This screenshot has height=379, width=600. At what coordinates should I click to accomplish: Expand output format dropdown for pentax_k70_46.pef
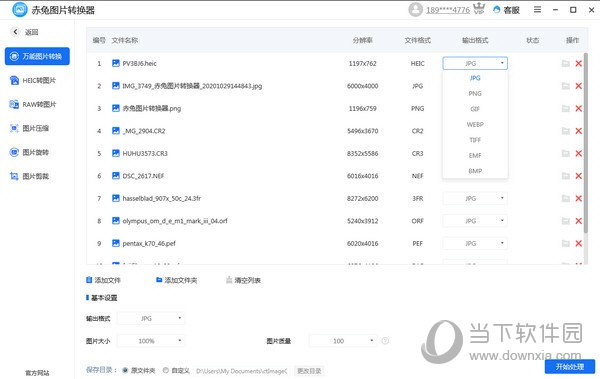pyautogui.click(x=475, y=243)
